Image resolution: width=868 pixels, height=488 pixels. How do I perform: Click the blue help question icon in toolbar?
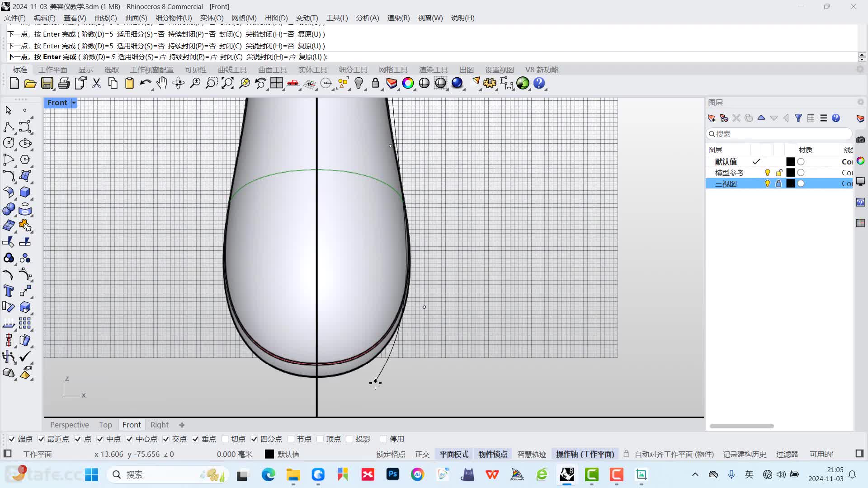[x=539, y=83]
